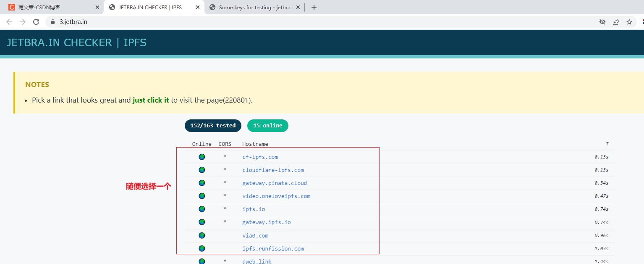The width and height of the screenshot is (644, 264).
Task: Click the online status dot for ipfs.io
Action: (202, 209)
